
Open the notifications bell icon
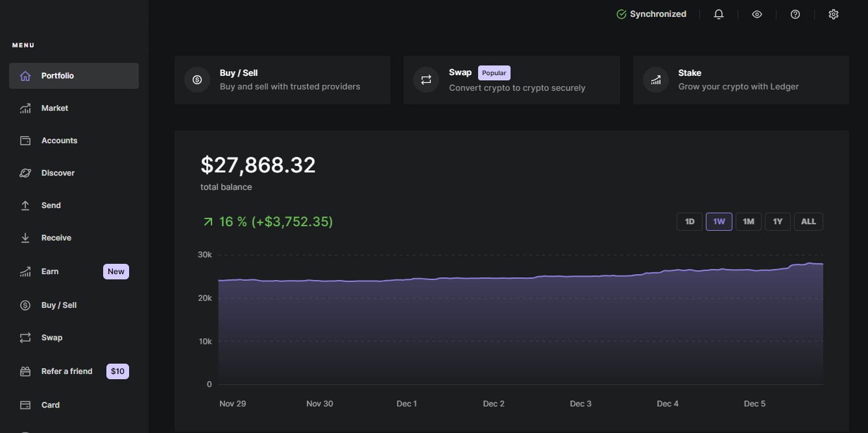point(718,14)
